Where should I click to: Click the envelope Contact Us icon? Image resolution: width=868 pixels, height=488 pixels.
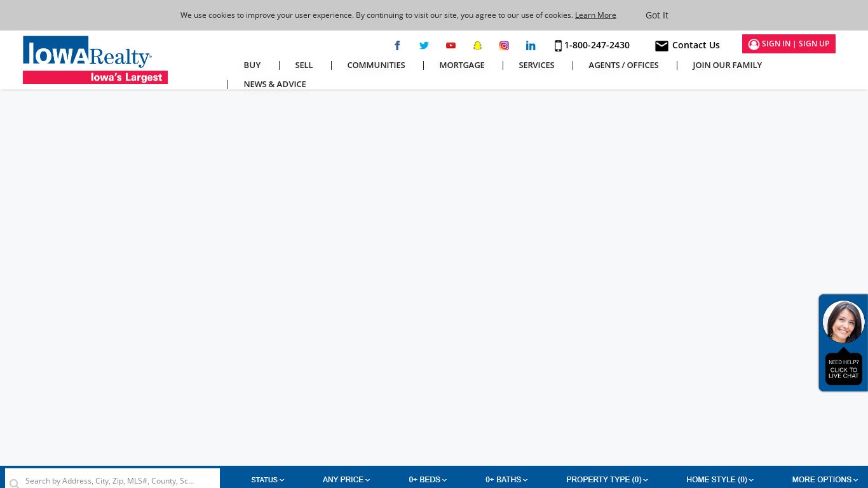coord(661,46)
